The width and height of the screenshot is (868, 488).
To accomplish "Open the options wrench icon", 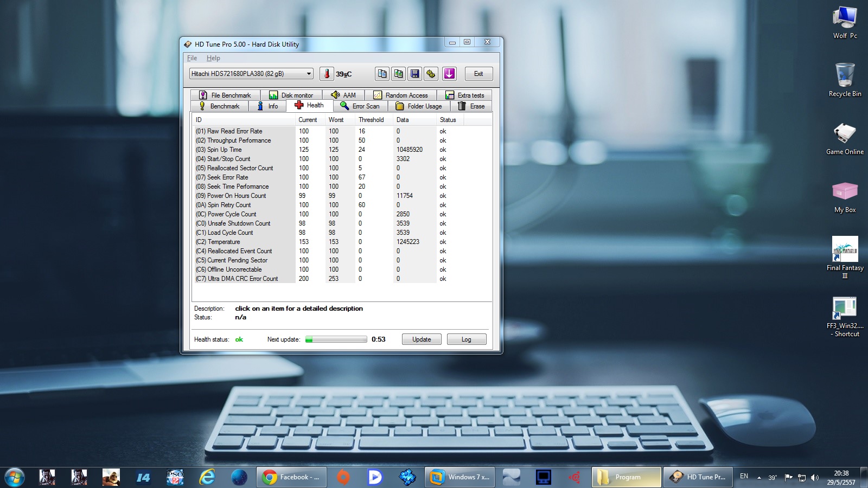I will click(431, 74).
